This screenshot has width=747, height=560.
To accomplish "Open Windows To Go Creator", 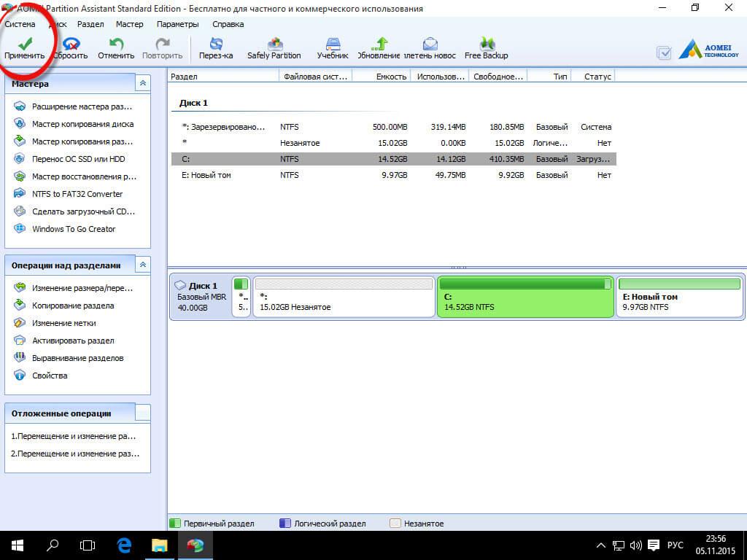I will click(x=74, y=229).
